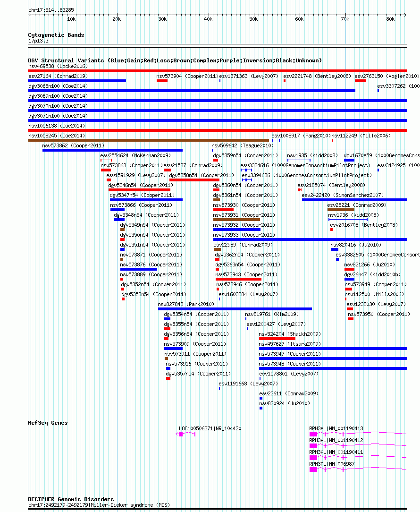Open nsv821266 (Ju2010) variant label

click(x=370, y=265)
